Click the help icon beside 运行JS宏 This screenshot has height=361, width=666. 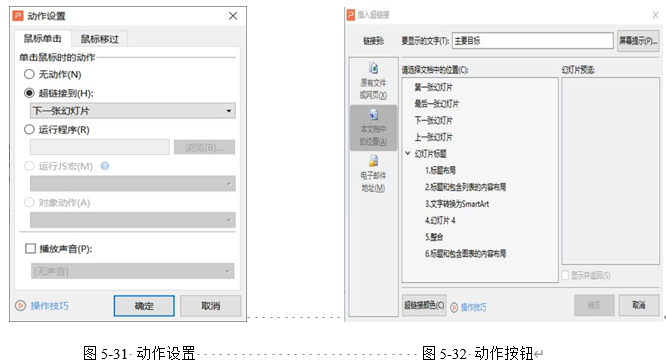pyautogui.click(x=105, y=166)
